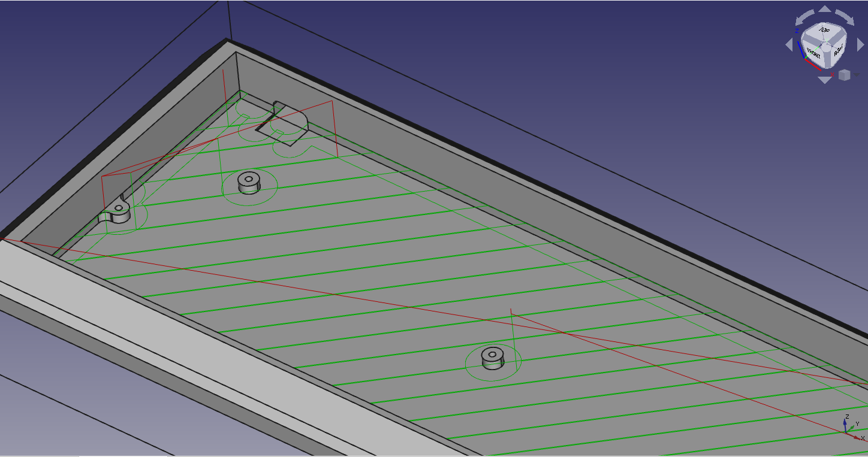Select the Top face on navigation cube
Image resolution: width=868 pixels, height=457 pixels.
(x=824, y=30)
